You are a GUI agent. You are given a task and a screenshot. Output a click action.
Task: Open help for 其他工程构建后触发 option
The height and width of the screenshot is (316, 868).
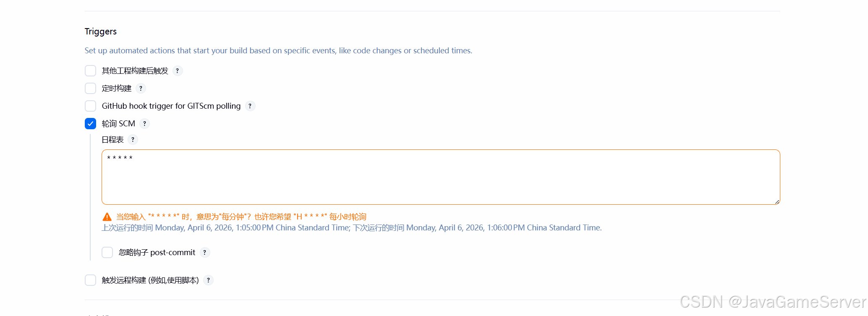(x=178, y=71)
